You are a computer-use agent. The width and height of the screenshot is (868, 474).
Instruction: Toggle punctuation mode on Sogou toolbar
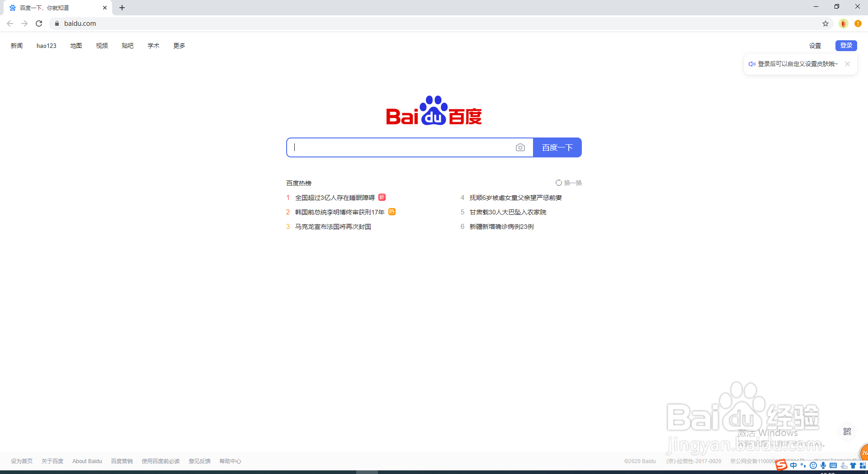[803, 465]
